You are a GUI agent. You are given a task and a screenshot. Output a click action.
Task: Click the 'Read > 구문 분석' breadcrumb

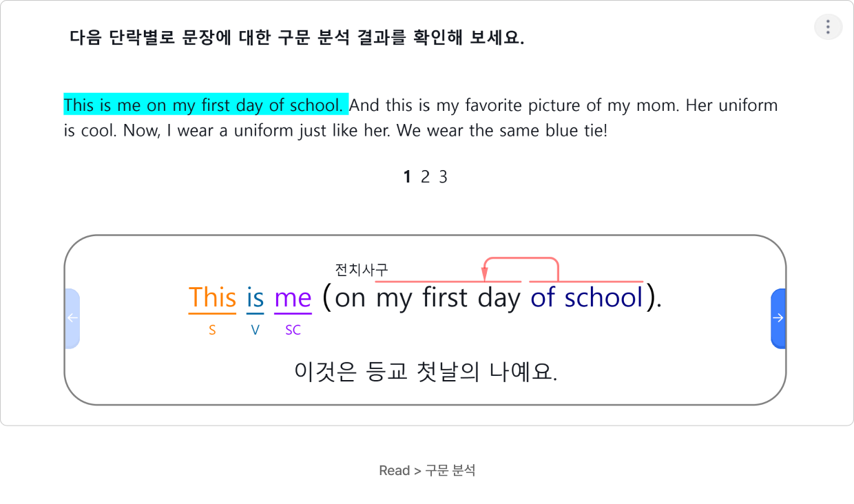point(427,470)
